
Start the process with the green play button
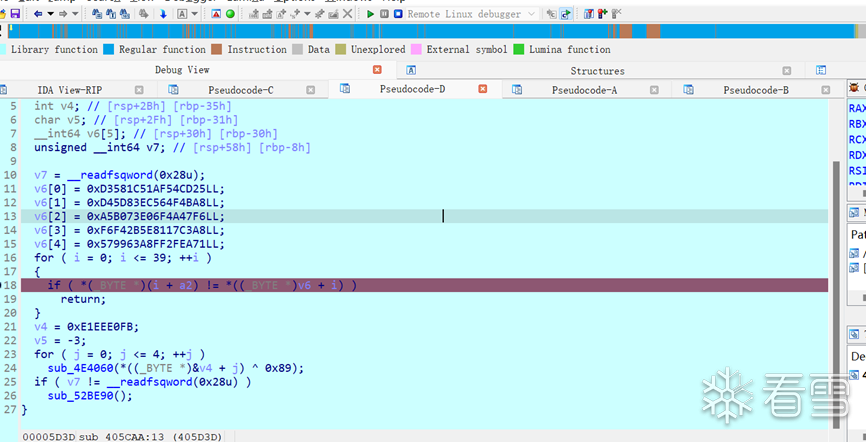pos(370,14)
